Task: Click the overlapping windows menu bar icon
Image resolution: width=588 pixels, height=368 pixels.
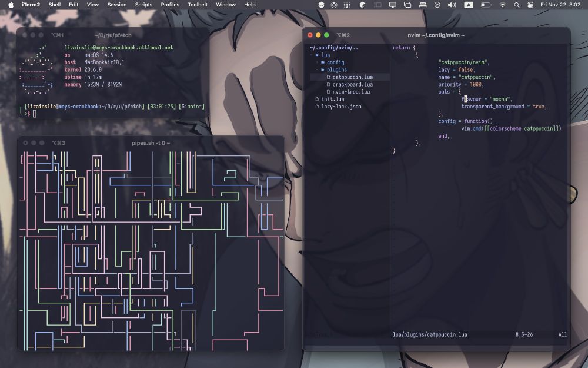Action: coord(407,5)
